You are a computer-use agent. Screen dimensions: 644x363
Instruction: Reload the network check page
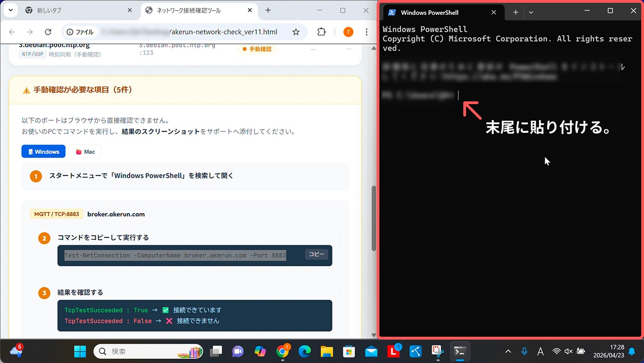(48, 32)
